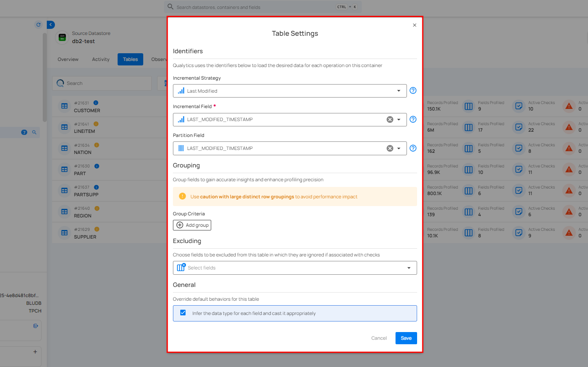Expand the Incremental Field dropdown
This screenshot has width=588, height=367.
pos(399,119)
